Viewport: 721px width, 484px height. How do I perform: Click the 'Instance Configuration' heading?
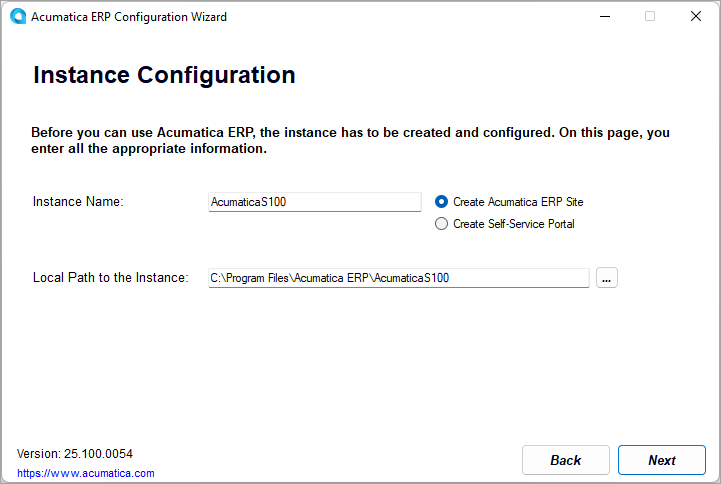[164, 75]
